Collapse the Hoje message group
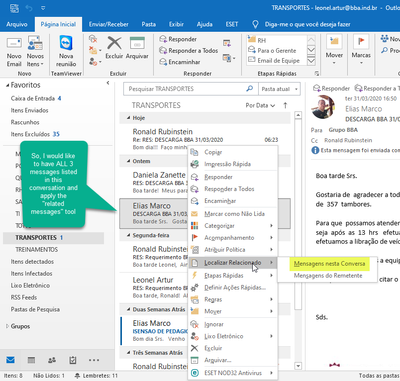The height and width of the screenshot is (381, 400). point(129,118)
